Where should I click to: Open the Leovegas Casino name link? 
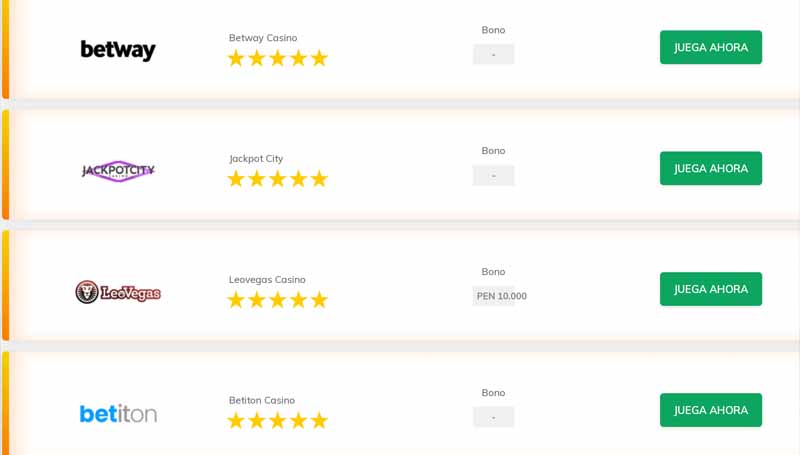coord(267,280)
